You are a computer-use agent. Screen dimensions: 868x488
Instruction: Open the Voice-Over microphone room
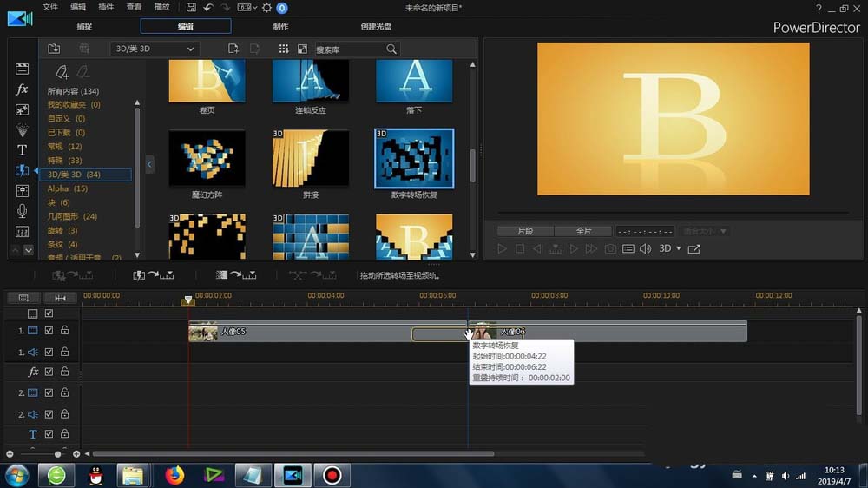click(x=23, y=211)
